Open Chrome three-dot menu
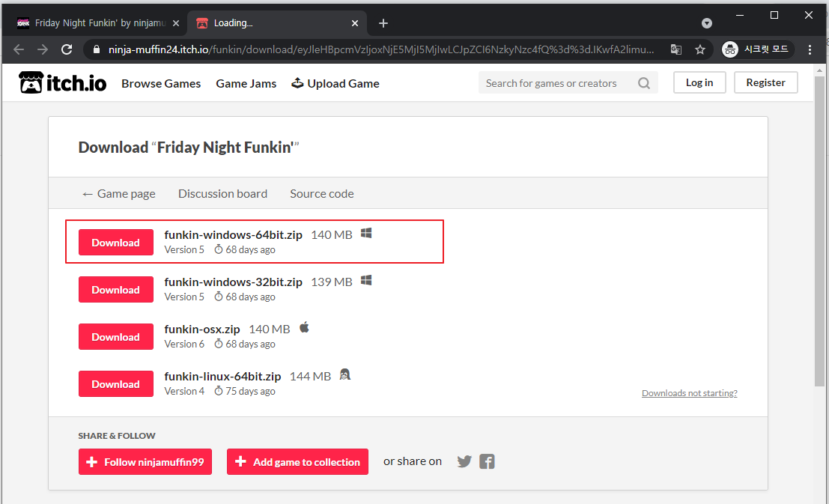The image size is (829, 504). pos(810,49)
